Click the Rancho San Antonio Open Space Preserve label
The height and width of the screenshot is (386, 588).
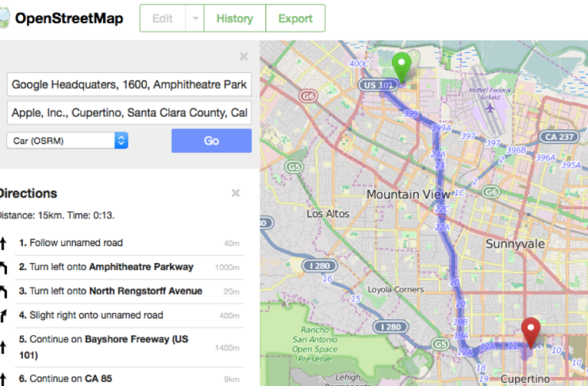tap(314, 345)
